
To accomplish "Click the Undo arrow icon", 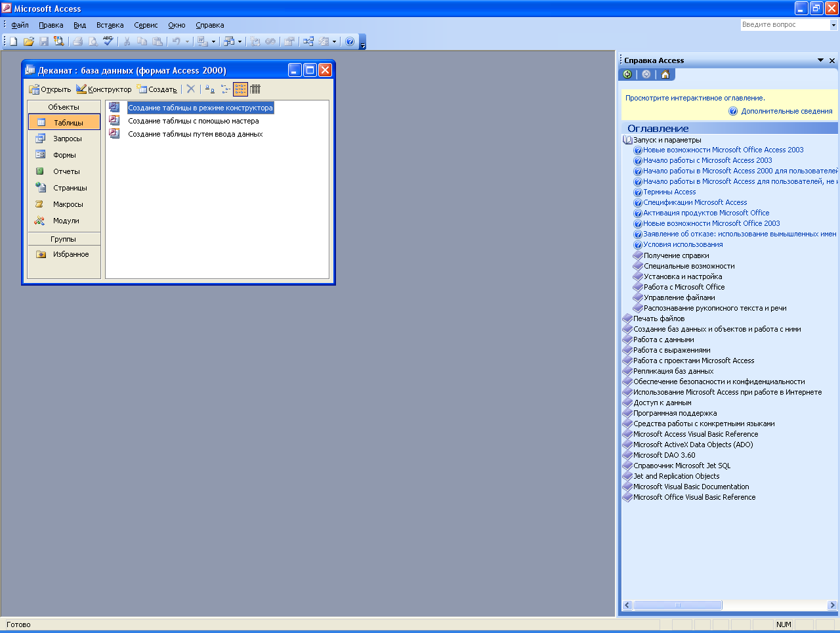I will pyautogui.click(x=176, y=41).
